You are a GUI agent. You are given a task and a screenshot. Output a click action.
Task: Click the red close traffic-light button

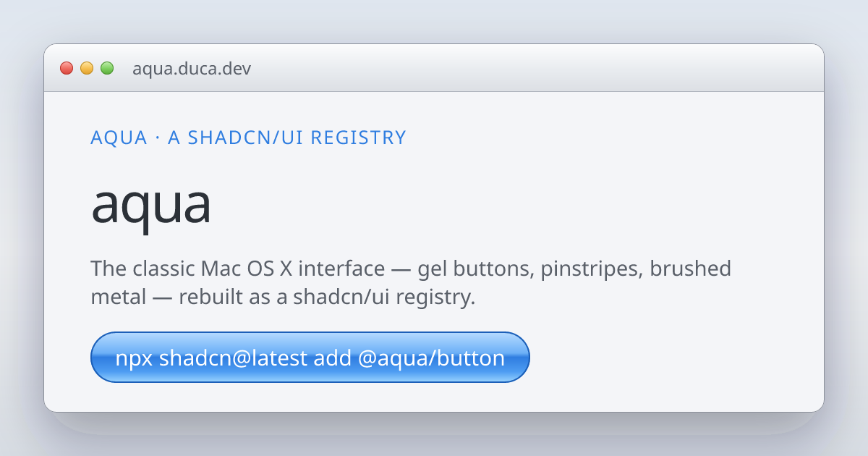click(x=67, y=68)
